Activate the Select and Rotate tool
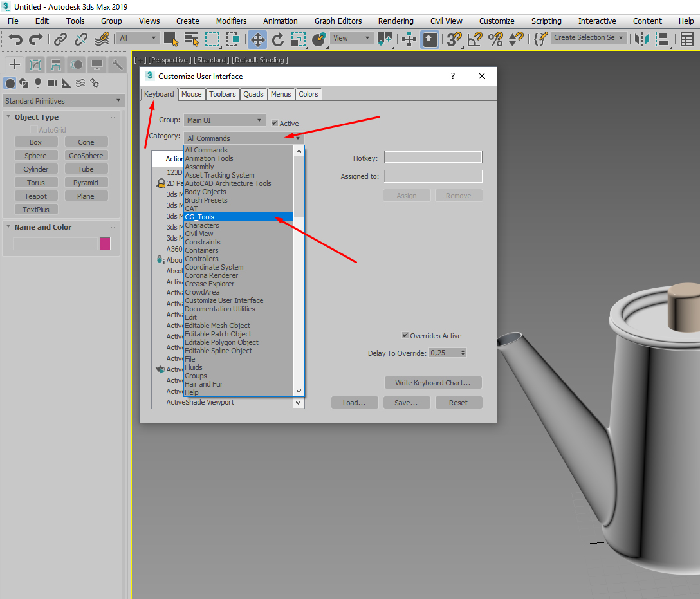This screenshot has width=700, height=599. tap(278, 39)
